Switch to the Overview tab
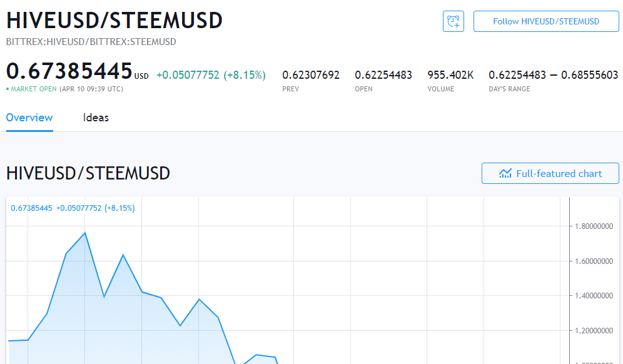The width and height of the screenshot is (623, 364). (x=29, y=118)
